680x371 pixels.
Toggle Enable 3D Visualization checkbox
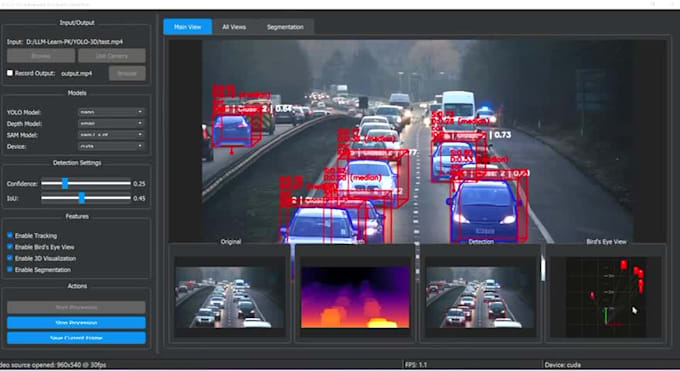tap(10, 258)
